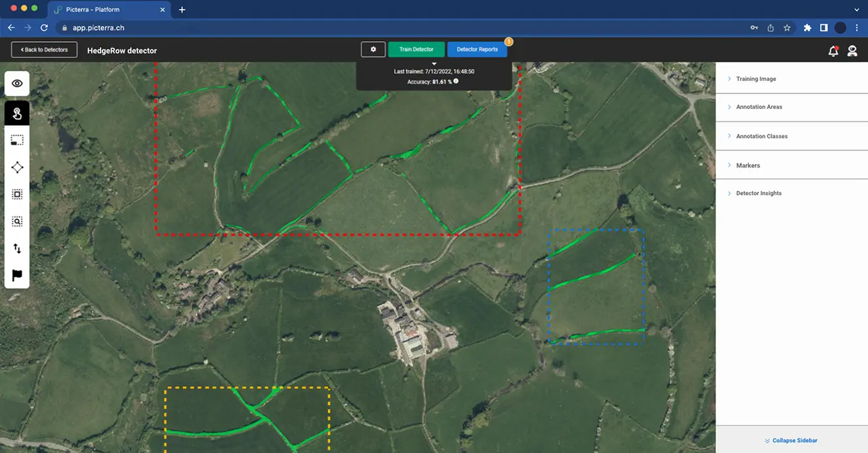868x453 pixels.
Task: Select the pan hand pointer tool
Action: click(x=17, y=113)
